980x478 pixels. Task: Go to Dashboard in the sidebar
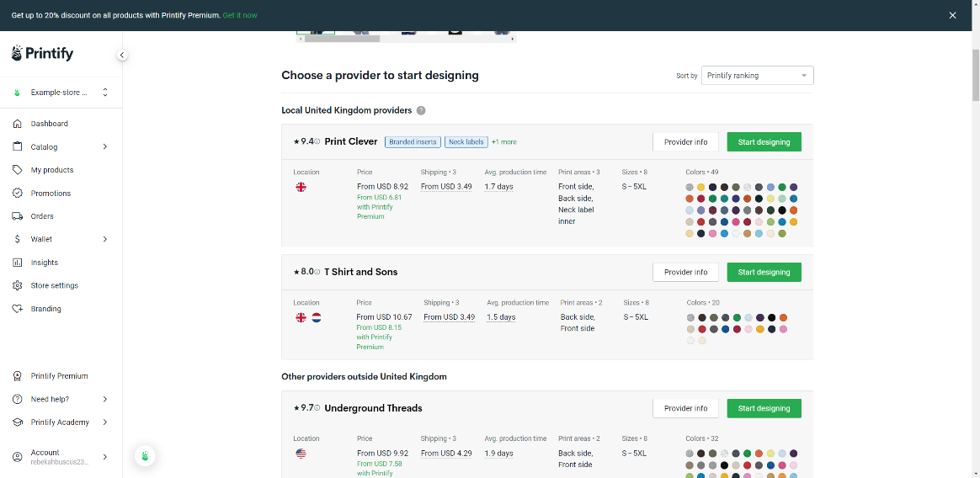coord(50,124)
